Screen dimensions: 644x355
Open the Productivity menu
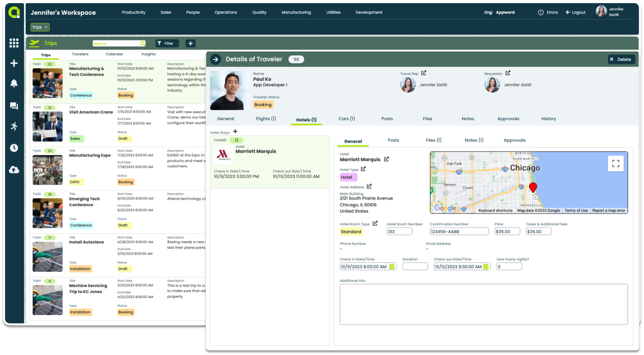pos(134,12)
